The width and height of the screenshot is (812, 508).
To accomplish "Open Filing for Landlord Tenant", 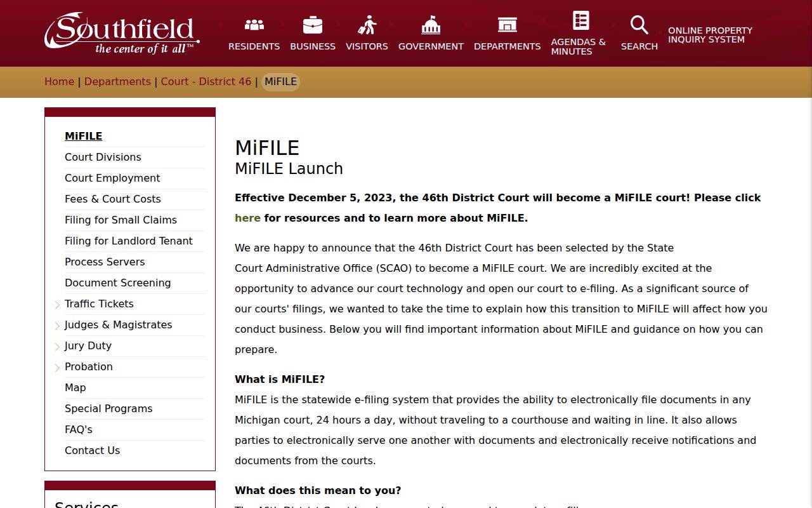I will (129, 241).
